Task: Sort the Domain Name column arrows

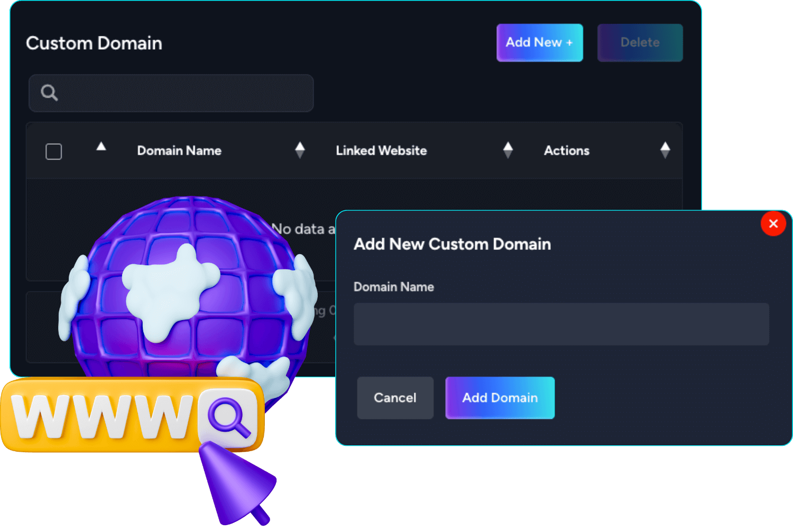Action: pos(300,151)
